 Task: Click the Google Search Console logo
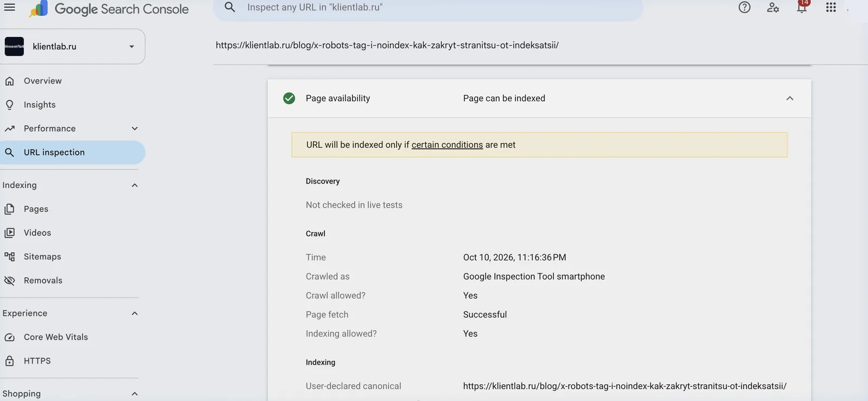[x=109, y=9]
